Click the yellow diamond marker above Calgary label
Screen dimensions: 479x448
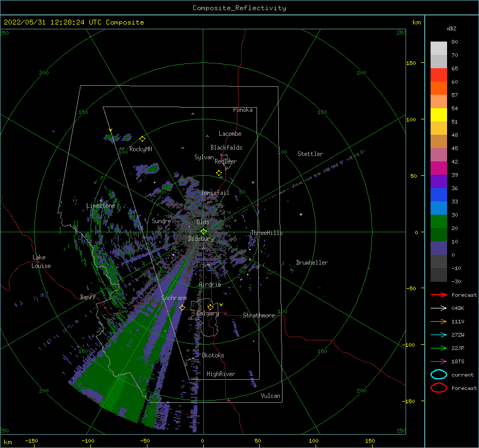(x=210, y=307)
